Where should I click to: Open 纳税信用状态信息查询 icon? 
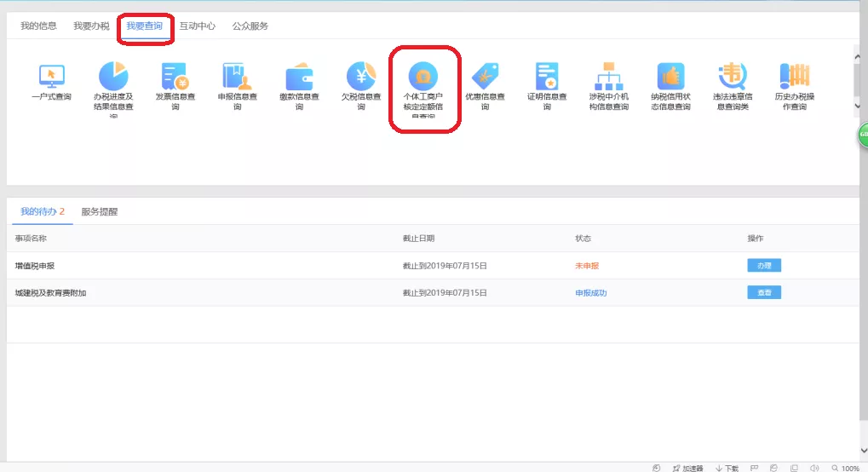670,76
